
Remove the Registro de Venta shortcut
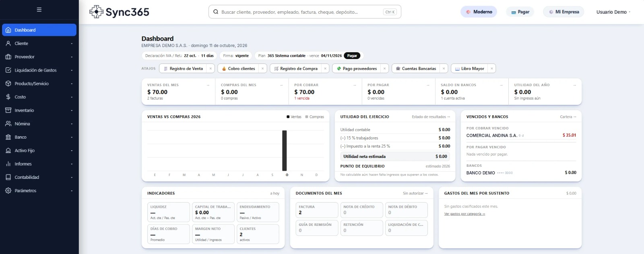(x=211, y=69)
